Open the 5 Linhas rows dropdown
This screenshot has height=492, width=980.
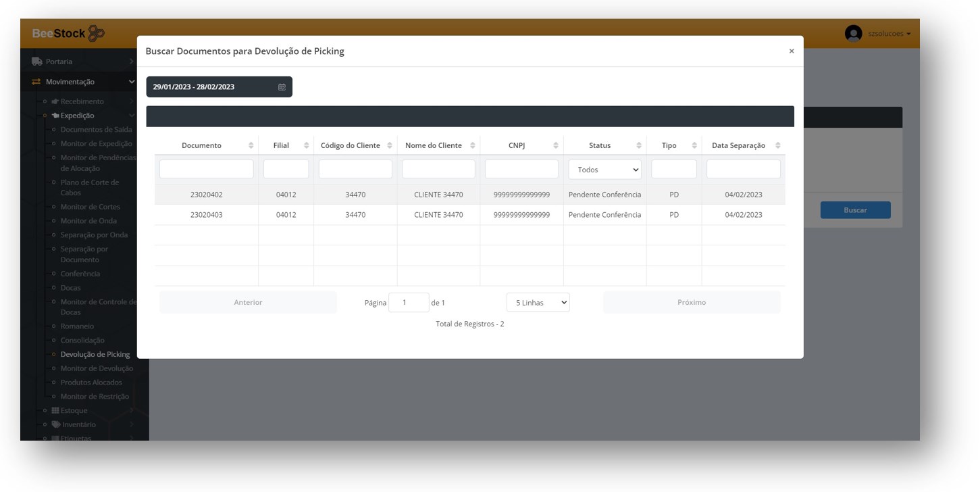[x=538, y=303]
